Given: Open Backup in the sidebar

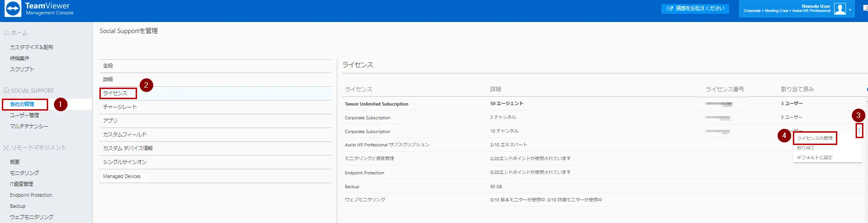Looking at the screenshot, I should 17,206.
